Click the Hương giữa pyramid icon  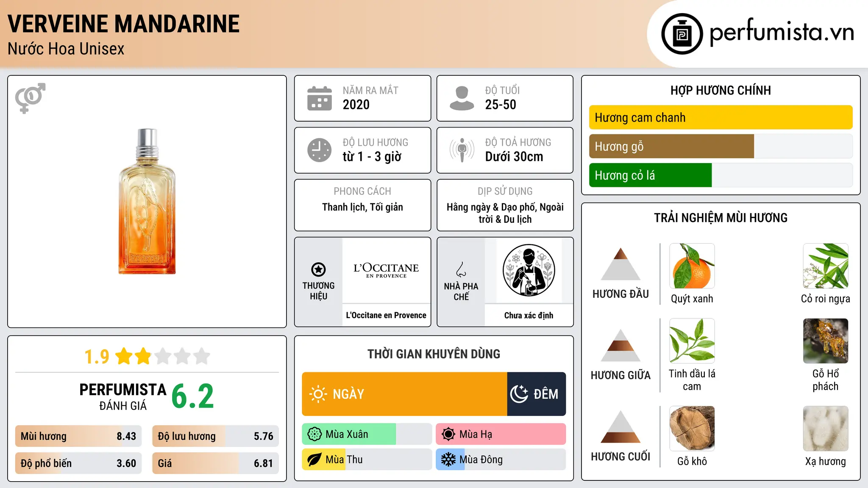620,345
